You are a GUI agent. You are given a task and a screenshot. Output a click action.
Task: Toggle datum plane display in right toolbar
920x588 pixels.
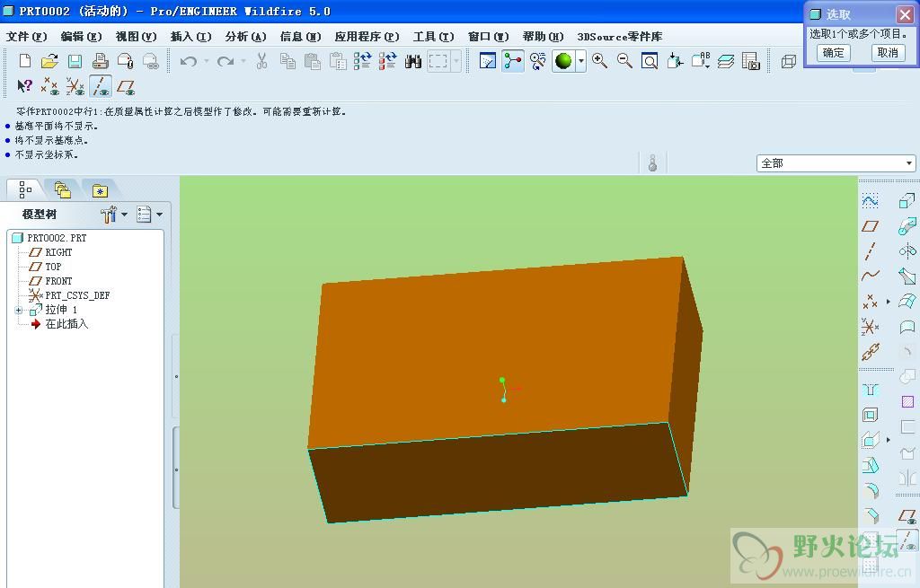tap(907, 516)
